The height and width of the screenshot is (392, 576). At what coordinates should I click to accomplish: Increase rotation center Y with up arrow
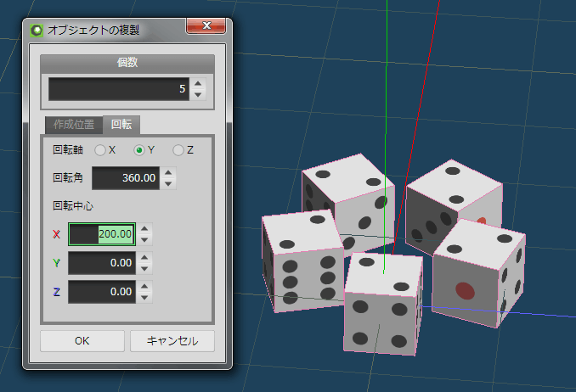144,257
